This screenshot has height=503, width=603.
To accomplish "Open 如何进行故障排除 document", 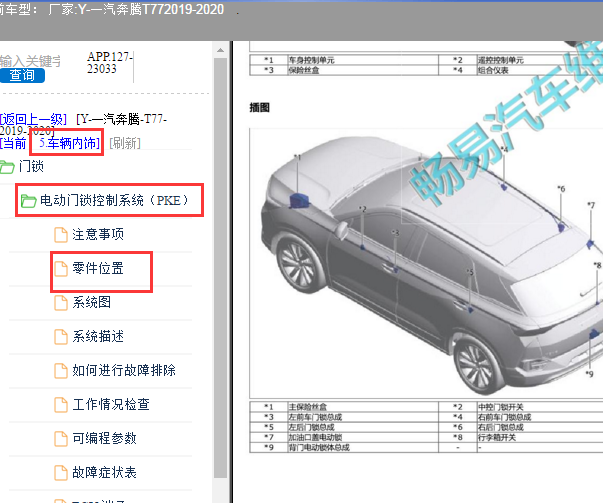I will coord(124,370).
